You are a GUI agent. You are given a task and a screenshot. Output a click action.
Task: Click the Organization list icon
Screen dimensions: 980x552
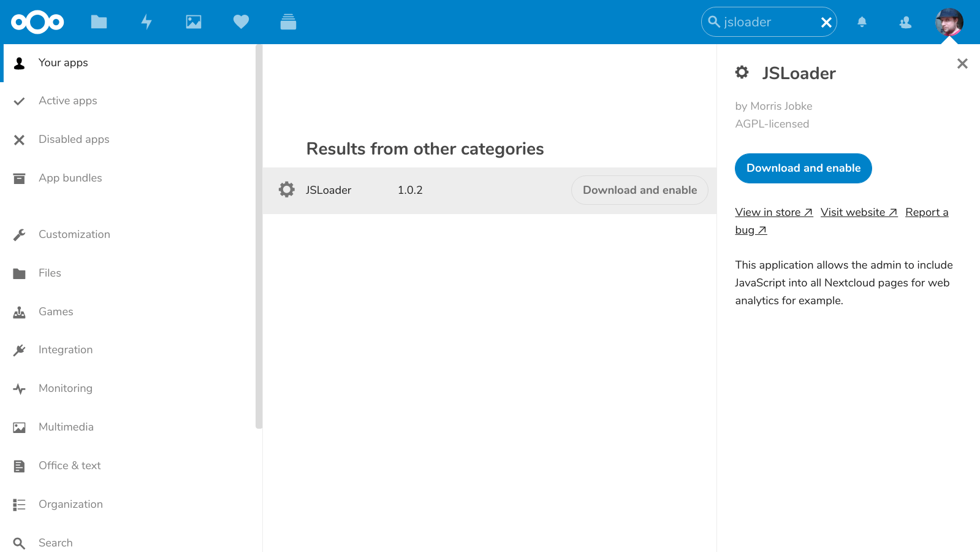20,505
